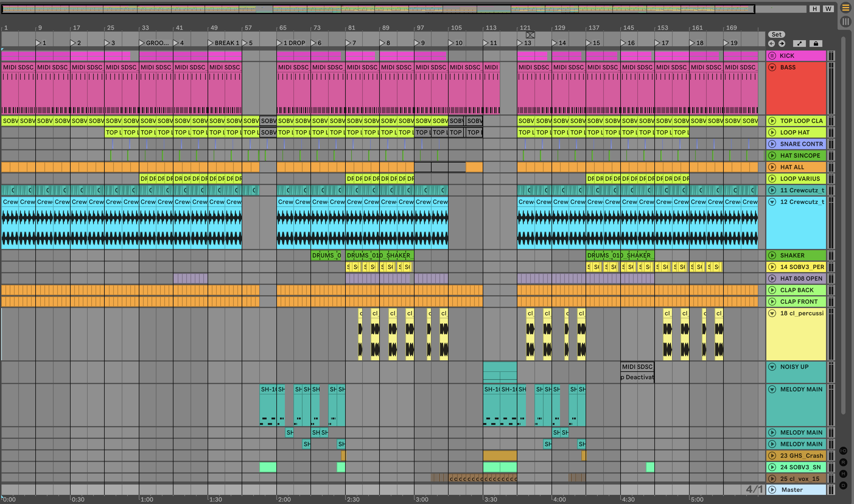Click the Set locator button
This screenshot has width=854, height=504.
[776, 34]
